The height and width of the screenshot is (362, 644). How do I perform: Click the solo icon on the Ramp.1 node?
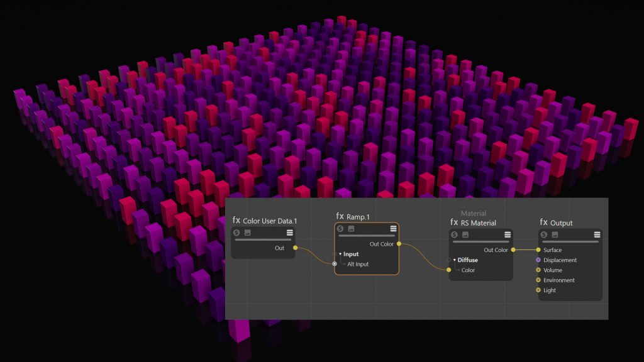340,229
